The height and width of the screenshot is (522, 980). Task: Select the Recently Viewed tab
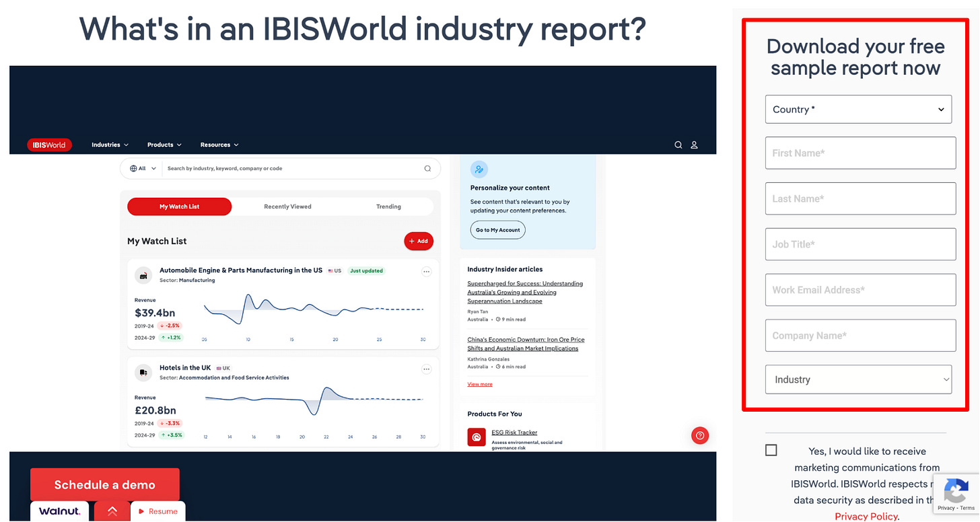[287, 207]
